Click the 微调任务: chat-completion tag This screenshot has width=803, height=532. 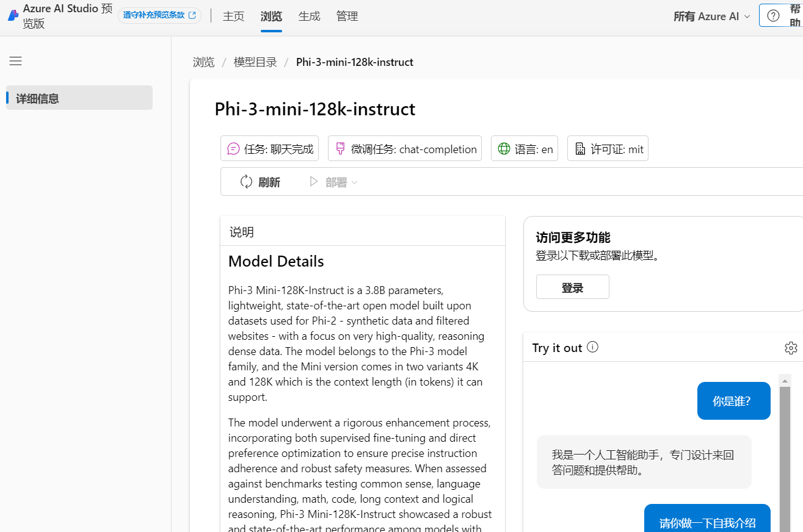(405, 148)
